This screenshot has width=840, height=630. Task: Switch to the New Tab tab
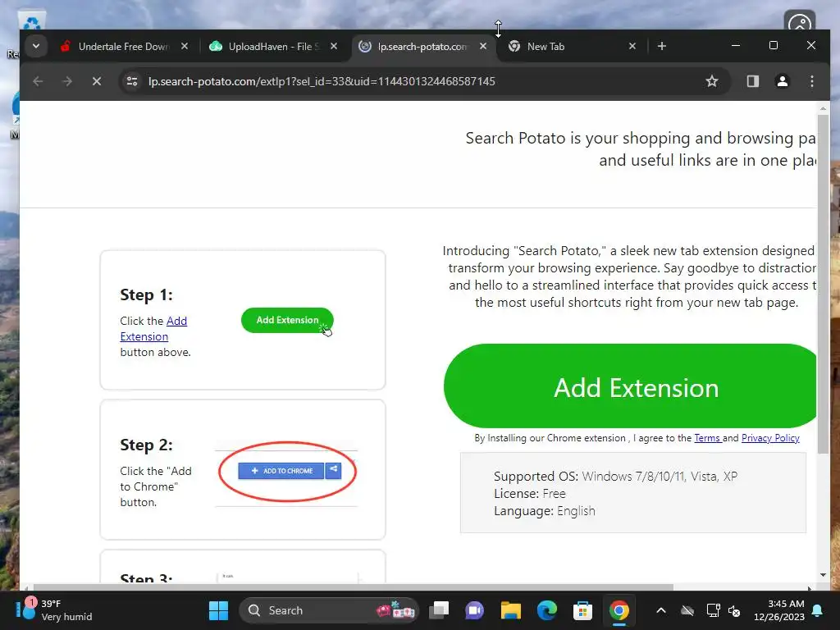(x=571, y=47)
